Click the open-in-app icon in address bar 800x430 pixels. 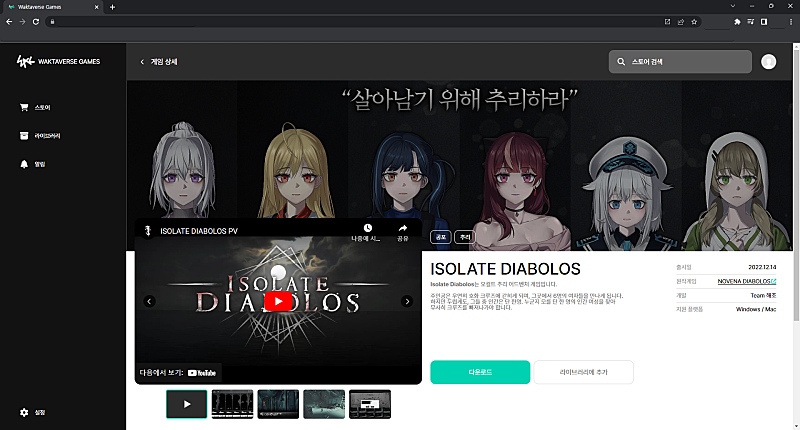point(667,21)
